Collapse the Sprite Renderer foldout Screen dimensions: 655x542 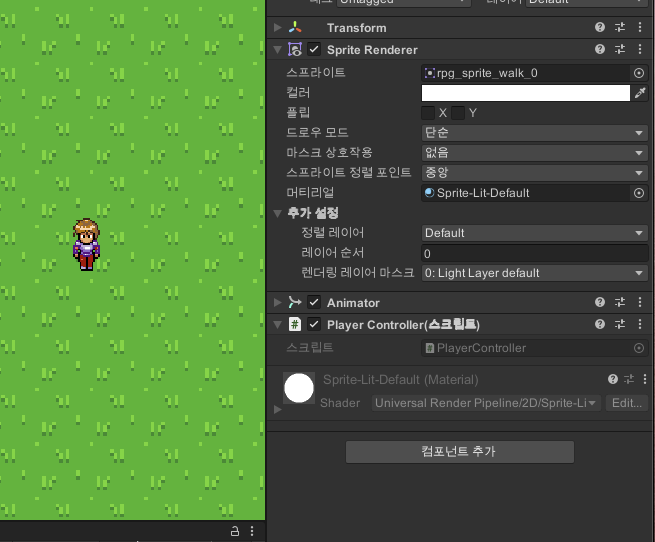(277, 50)
